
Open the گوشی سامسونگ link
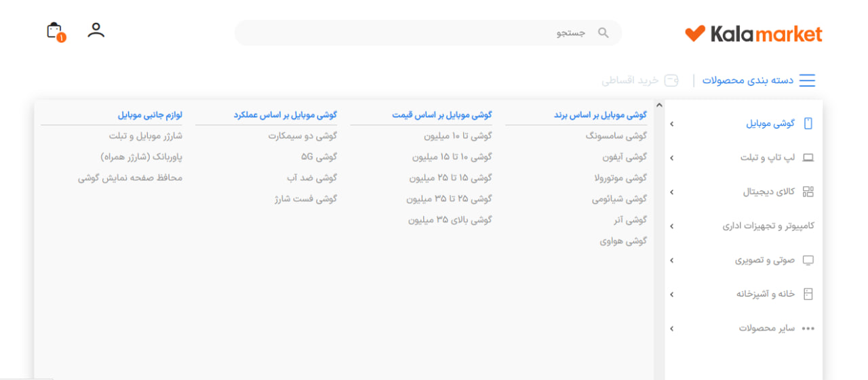click(616, 135)
